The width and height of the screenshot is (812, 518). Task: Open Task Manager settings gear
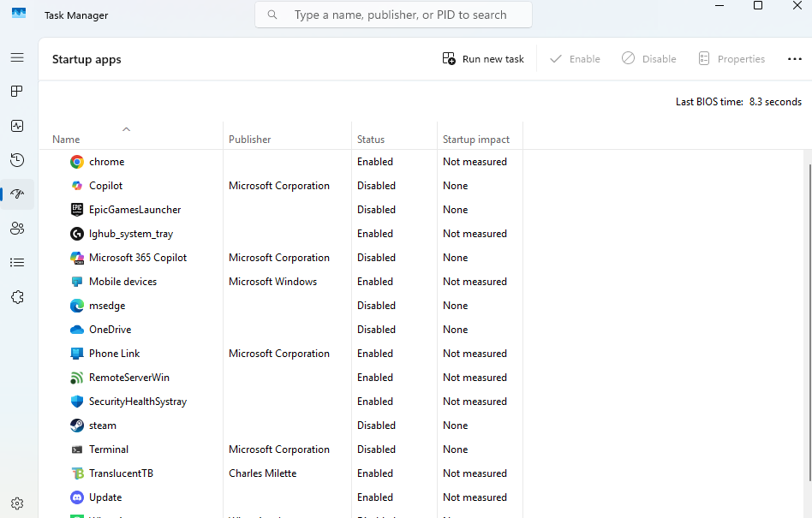coord(17,503)
